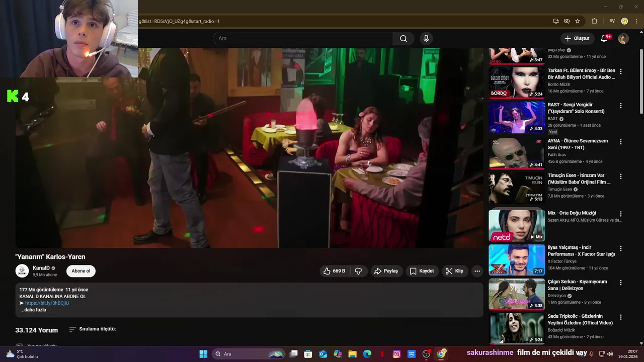Viewport: 644px width, 362px height.
Task: Dislike the video with thumbs down
Action: [x=359, y=271]
